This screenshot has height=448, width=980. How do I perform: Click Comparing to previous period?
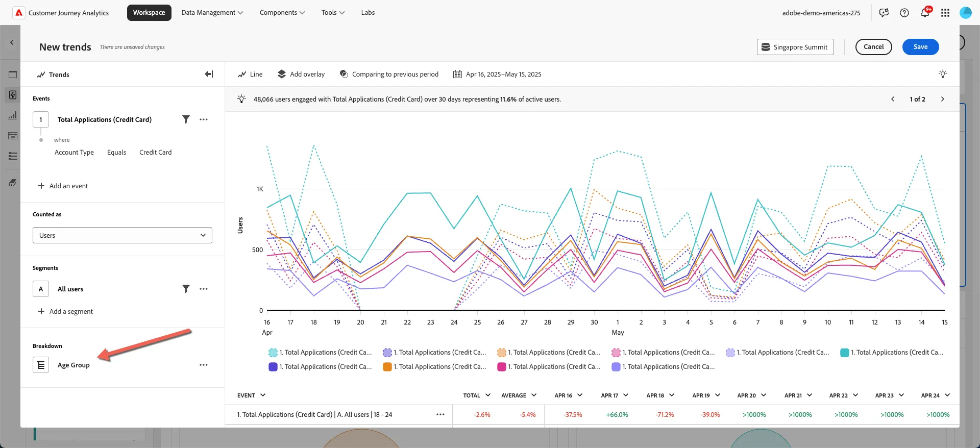(389, 74)
